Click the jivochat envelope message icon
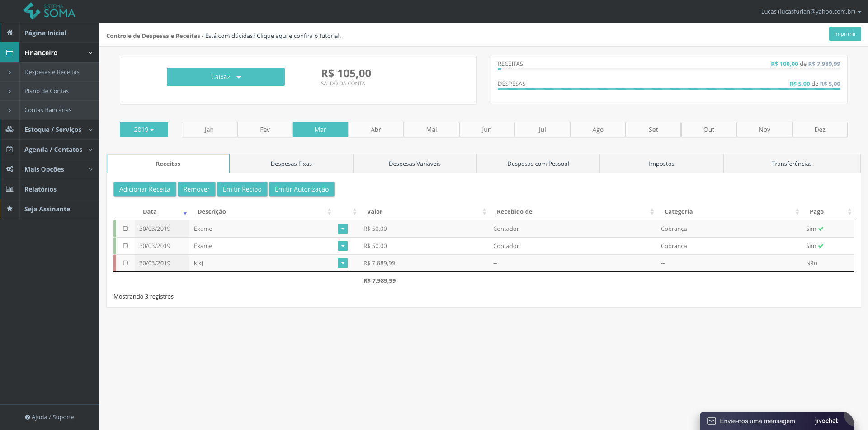Viewport: 868px width, 430px height. tap(712, 421)
